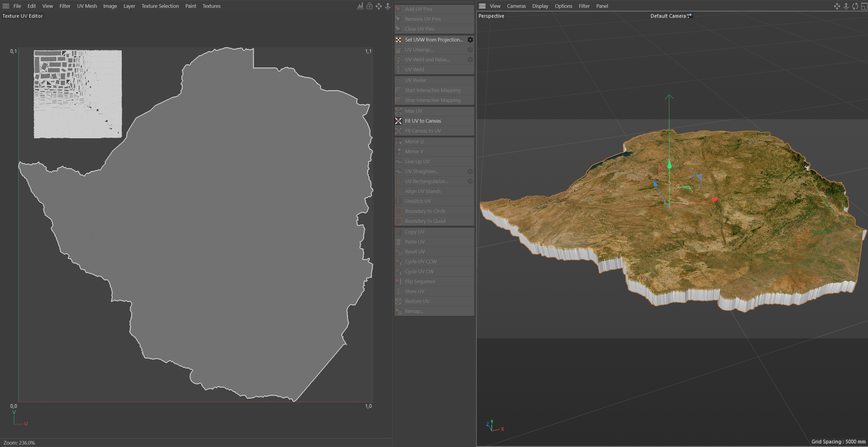
Task: Open the 3D viewport hamburger menu
Action: pos(482,6)
